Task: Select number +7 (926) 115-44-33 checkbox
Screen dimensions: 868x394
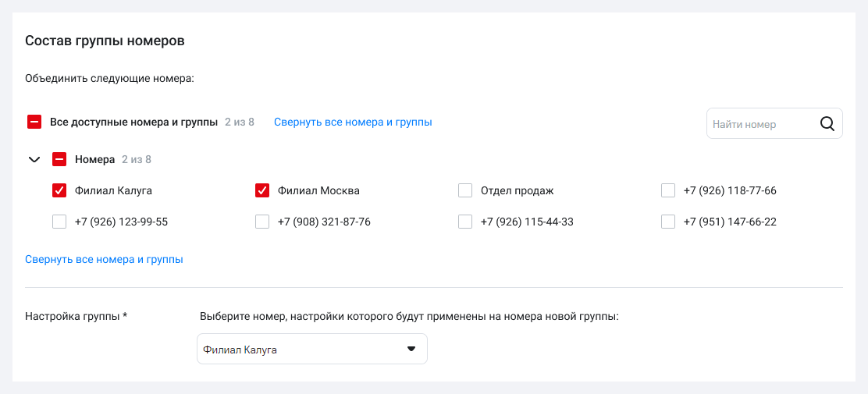Action: point(465,222)
